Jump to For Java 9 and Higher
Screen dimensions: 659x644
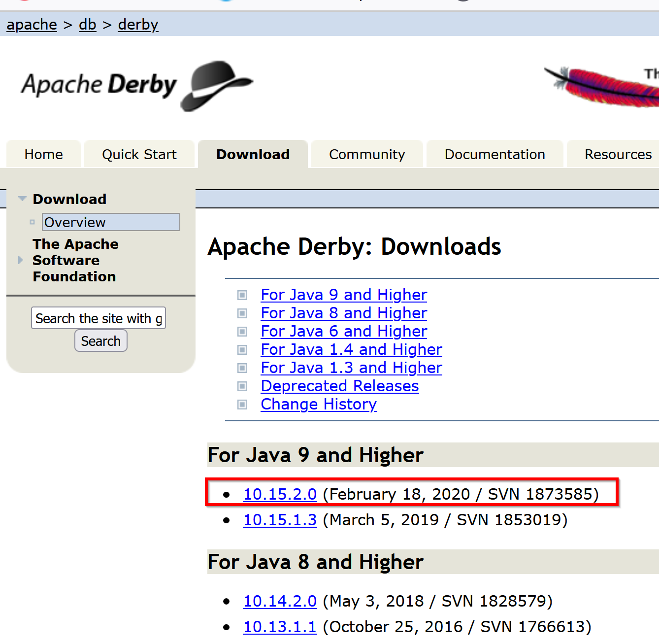(x=344, y=295)
